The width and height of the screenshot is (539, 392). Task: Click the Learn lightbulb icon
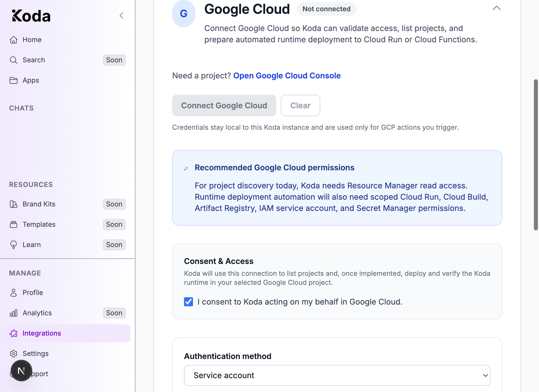coord(14,245)
